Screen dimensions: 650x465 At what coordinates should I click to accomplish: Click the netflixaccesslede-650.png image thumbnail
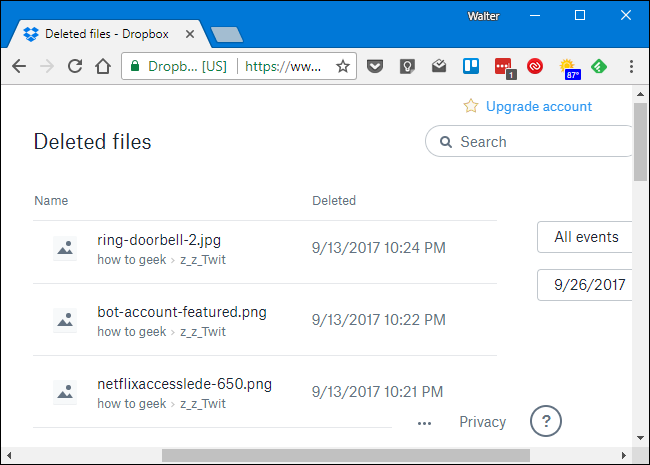tap(65, 392)
